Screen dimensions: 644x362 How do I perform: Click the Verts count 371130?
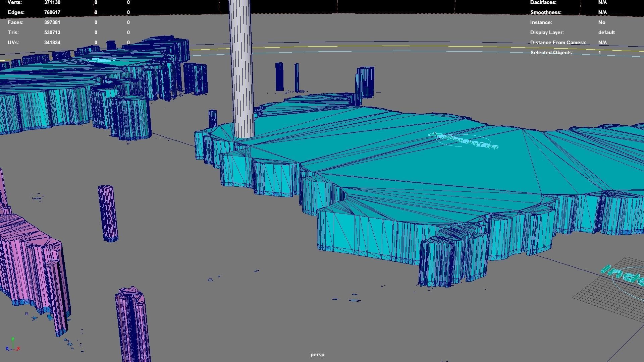(x=52, y=2)
